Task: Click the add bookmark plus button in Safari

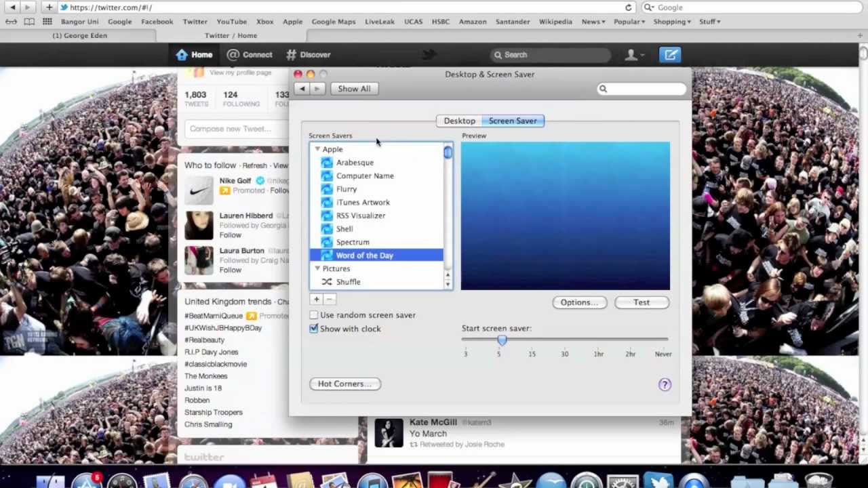Action: pos(49,7)
